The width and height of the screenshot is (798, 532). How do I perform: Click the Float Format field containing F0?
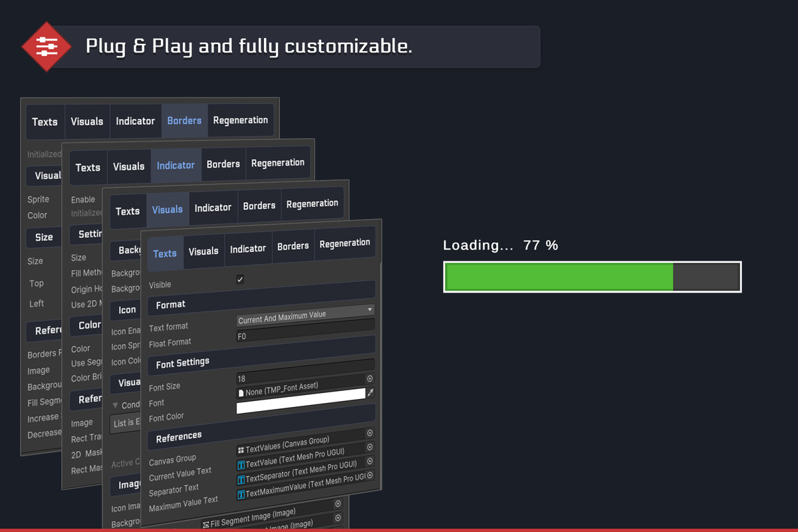click(x=306, y=331)
